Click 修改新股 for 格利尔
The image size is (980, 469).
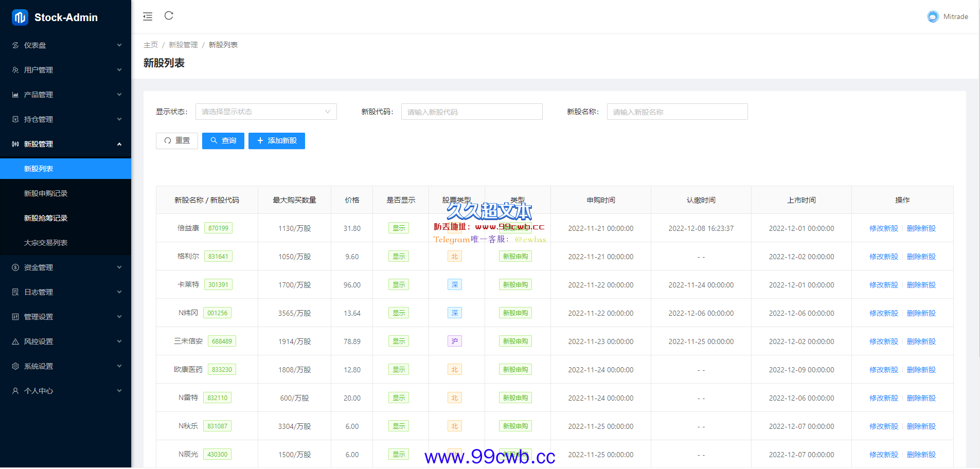884,257
